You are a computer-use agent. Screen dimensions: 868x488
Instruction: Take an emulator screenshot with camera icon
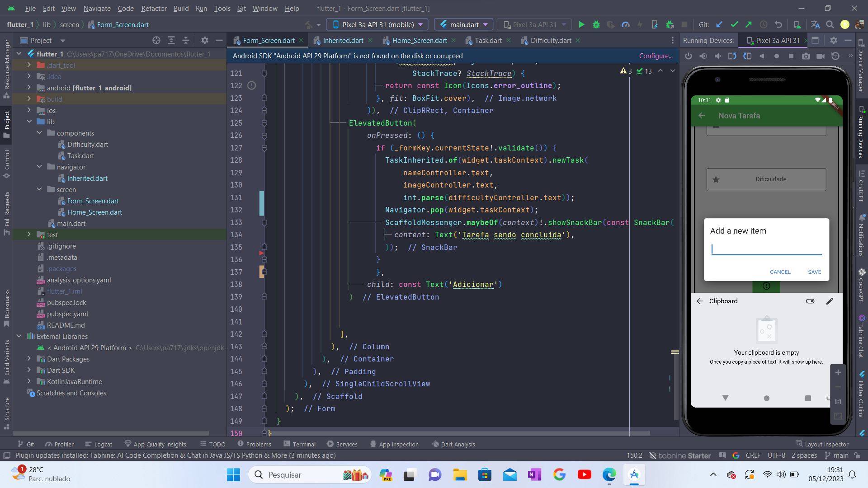[x=806, y=56]
